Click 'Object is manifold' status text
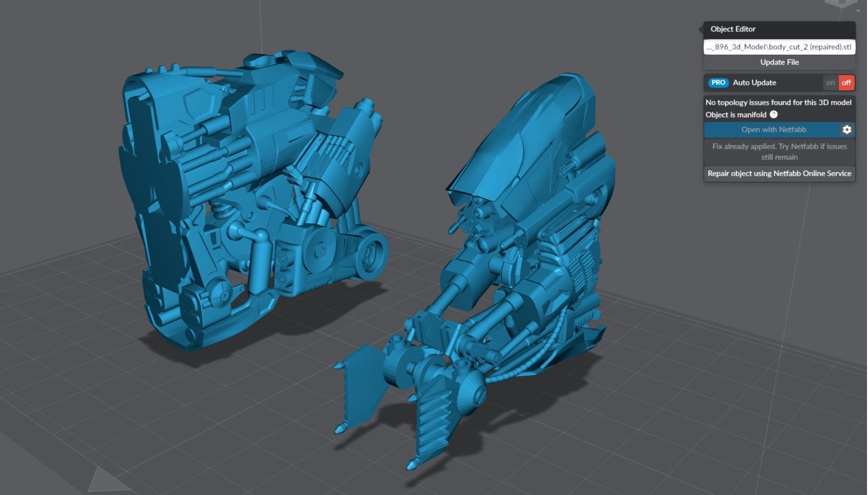Screen dimensions: 868x495 pos(736,115)
